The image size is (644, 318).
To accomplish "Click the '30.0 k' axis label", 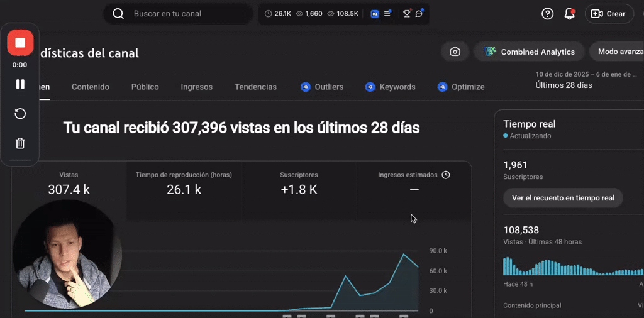I will click(x=438, y=290).
